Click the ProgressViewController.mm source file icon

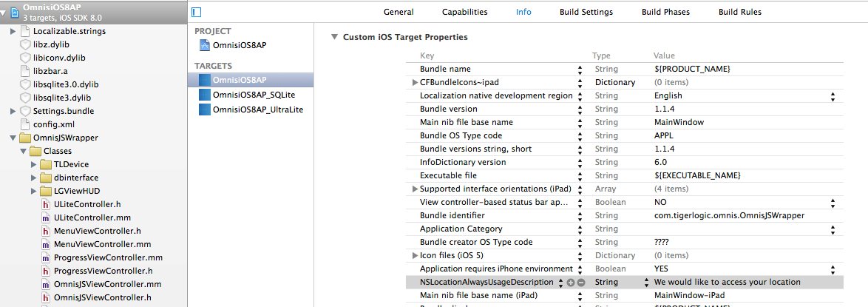pyautogui.click(x=46, y=257)
